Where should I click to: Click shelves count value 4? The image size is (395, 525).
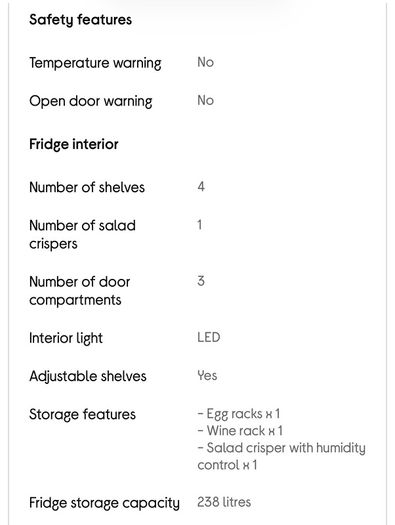(201, 186)
